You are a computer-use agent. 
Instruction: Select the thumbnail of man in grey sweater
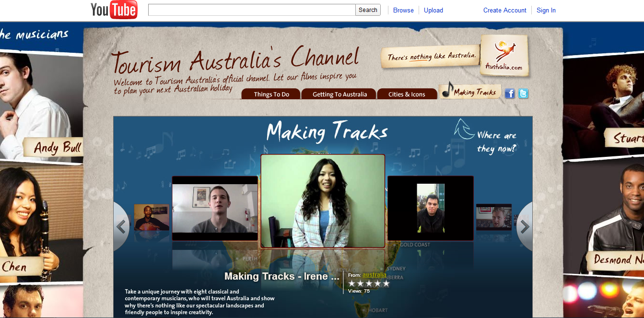click(215, 208)
